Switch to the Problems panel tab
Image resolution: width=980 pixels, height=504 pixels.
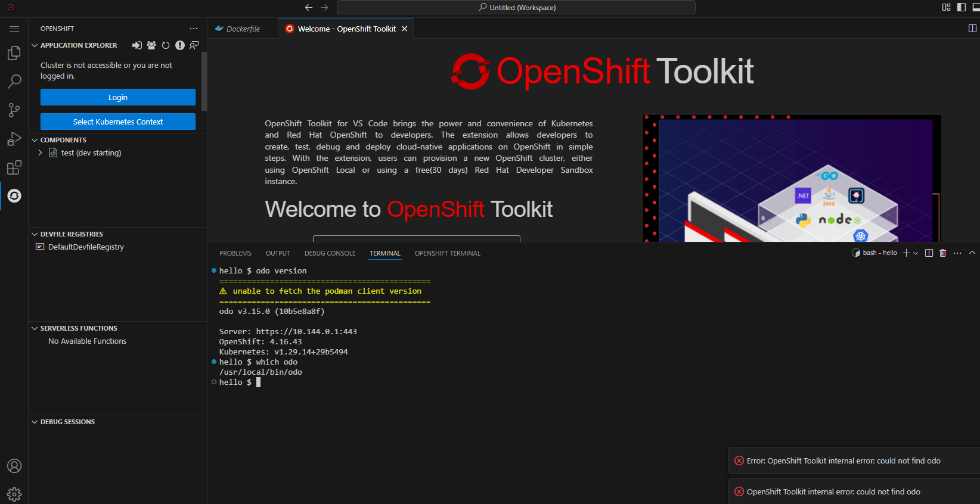235,253
